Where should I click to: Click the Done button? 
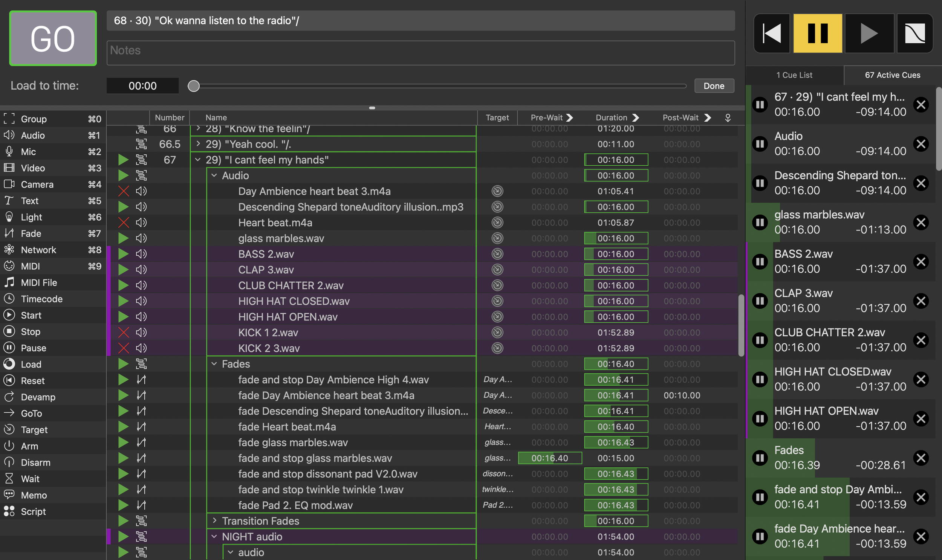point(714,85)
